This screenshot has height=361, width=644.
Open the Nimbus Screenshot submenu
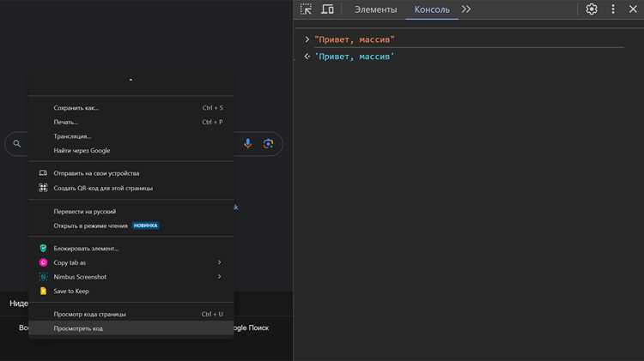coord(131,277)
